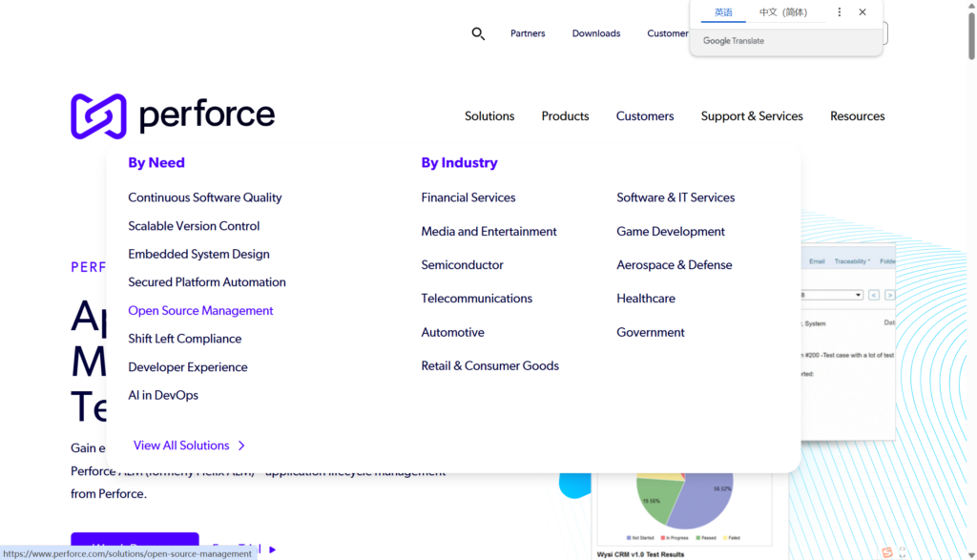
Task: Expand the Resources menu
Action: (857, 116)
